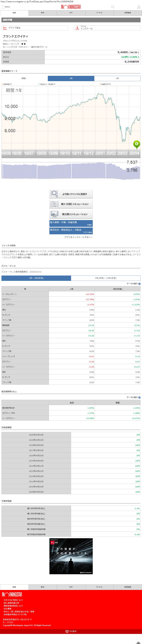Image resolution: width=142 pixels, height=644 pixels.
Task: Open マーケット in the footer navigation tabs
Action: click(x=99, y=587)
